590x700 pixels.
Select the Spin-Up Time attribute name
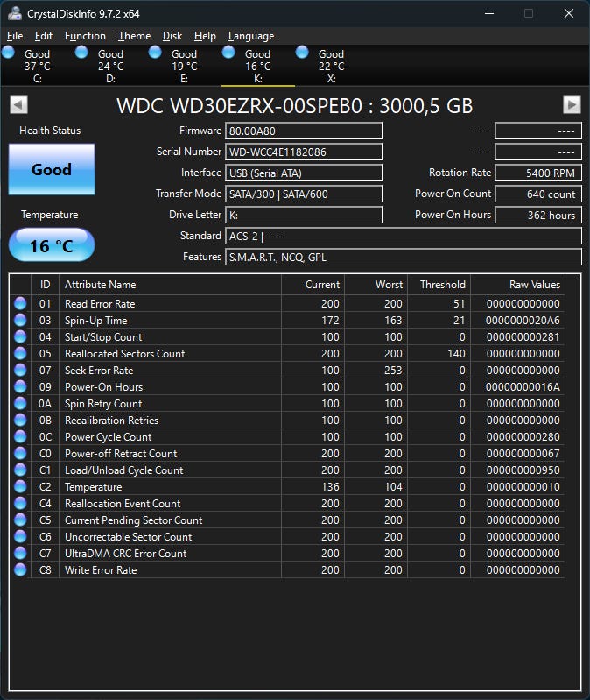point(96,321)
